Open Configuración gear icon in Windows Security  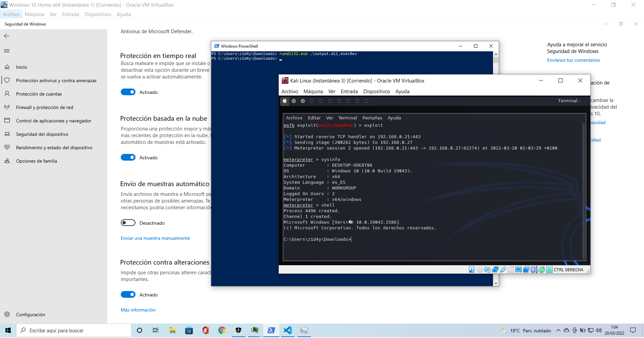click(x=7, y=315)
